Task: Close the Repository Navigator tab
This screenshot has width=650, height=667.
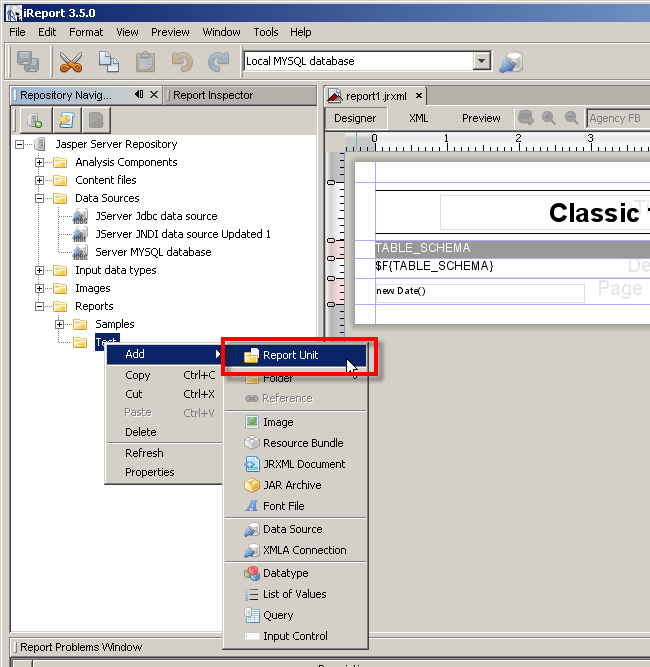Action: [x=154, y=94]
